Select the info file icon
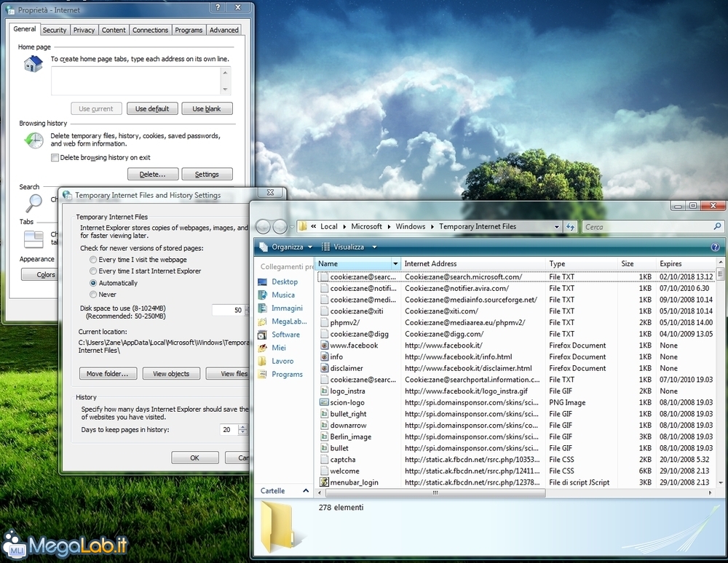Screen dimensions: 728x563 pyautogui.click(x=325, y=356)
